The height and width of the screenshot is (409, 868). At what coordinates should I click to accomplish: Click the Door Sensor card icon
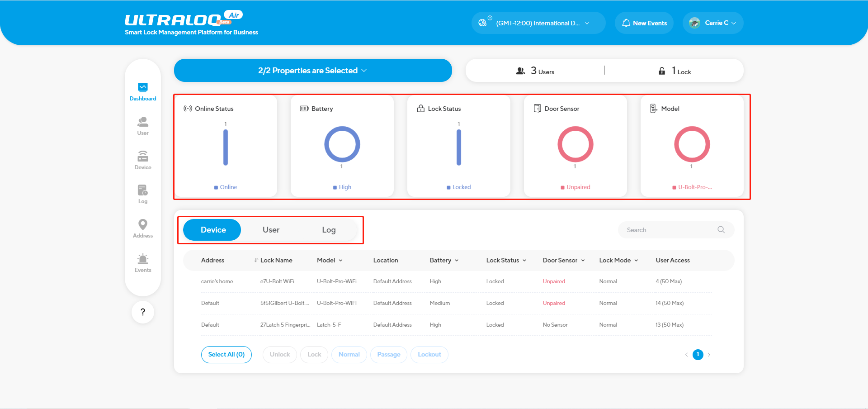[x=538, y=109]
